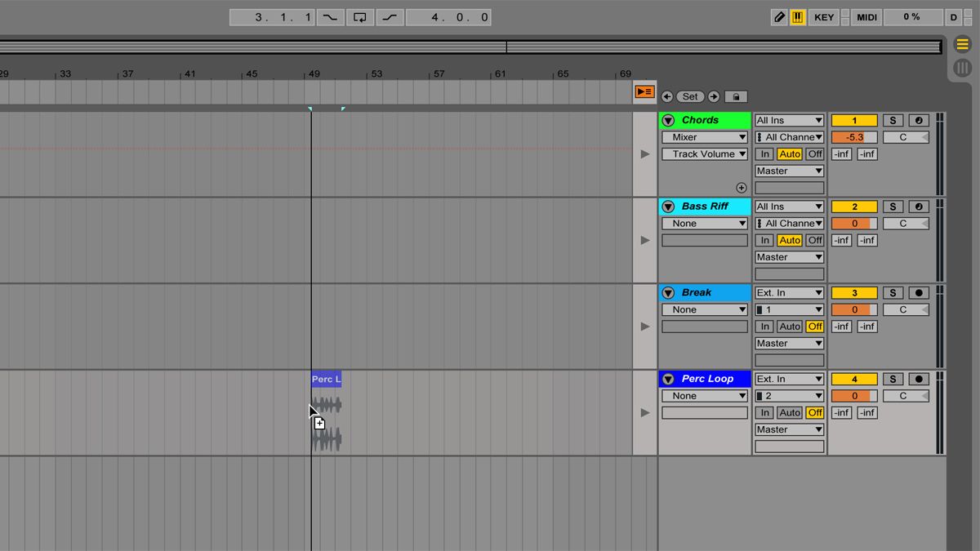Open the All Ins input dropdown on Chords

coord(789,120)
